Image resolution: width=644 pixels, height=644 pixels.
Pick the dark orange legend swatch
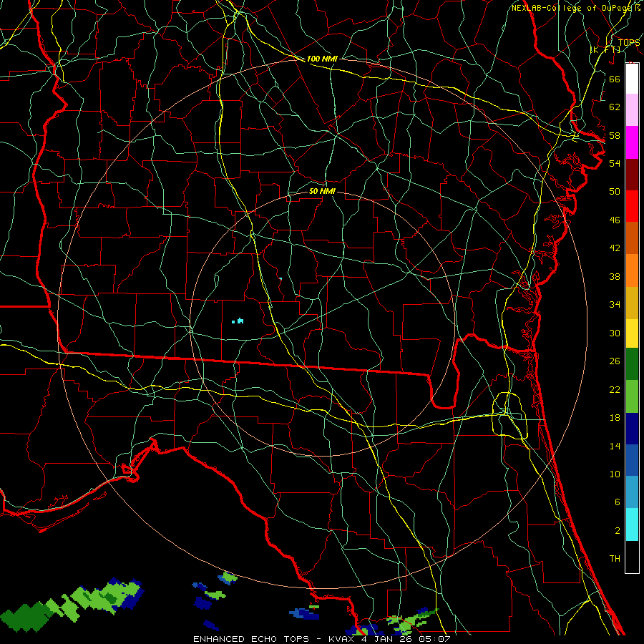[632, 238]
